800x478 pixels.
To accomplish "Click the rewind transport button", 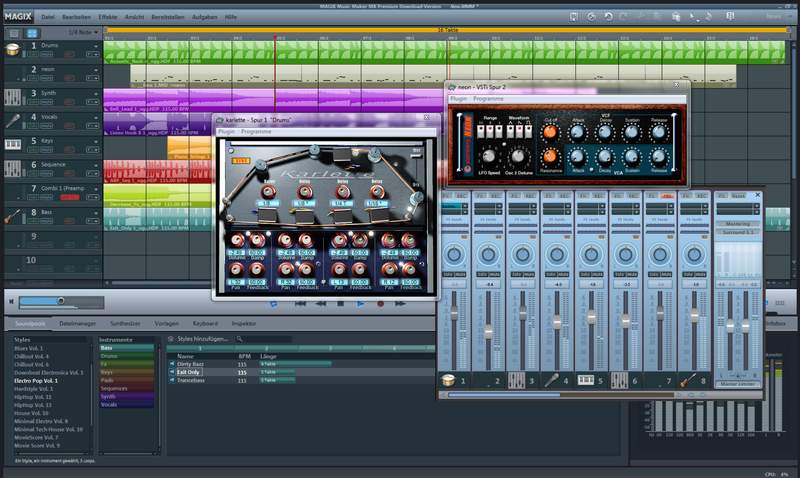I will tap(320, 304).
